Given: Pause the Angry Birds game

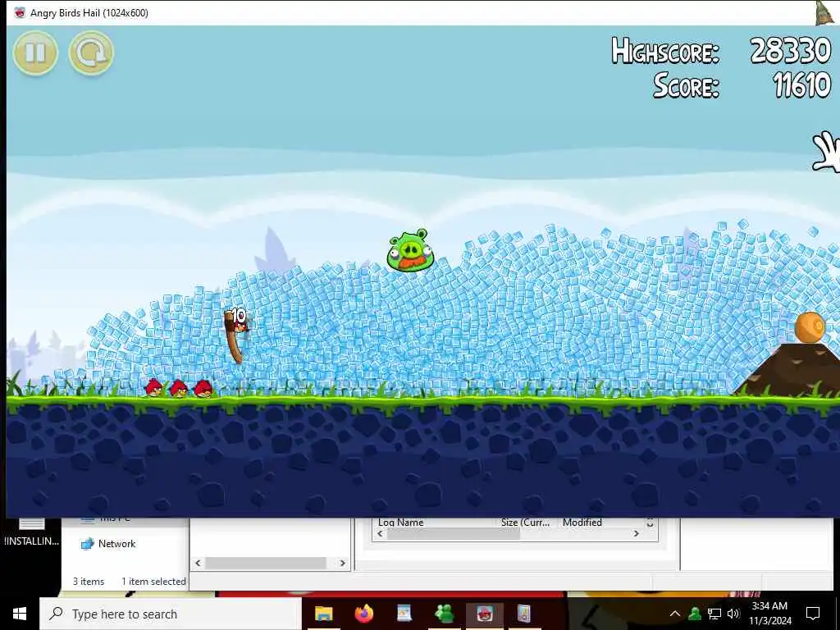Looking at the screenshot, I should pos(35,53).
